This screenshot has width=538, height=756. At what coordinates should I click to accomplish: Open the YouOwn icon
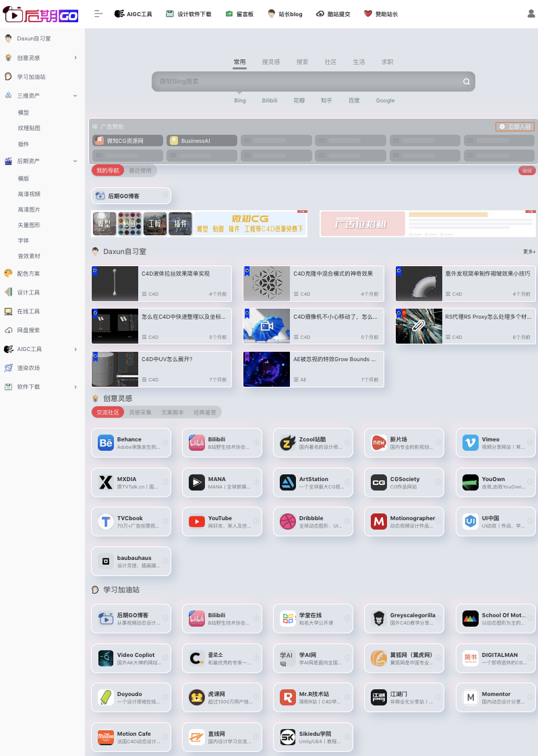[471, 482]
